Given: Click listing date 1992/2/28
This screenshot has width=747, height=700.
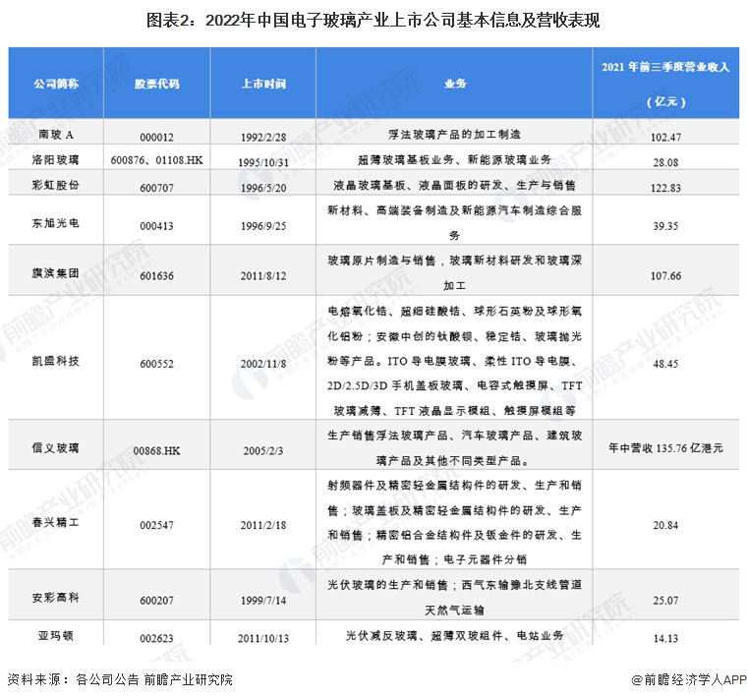Looking at the screenshot, I should pos(263,138).
